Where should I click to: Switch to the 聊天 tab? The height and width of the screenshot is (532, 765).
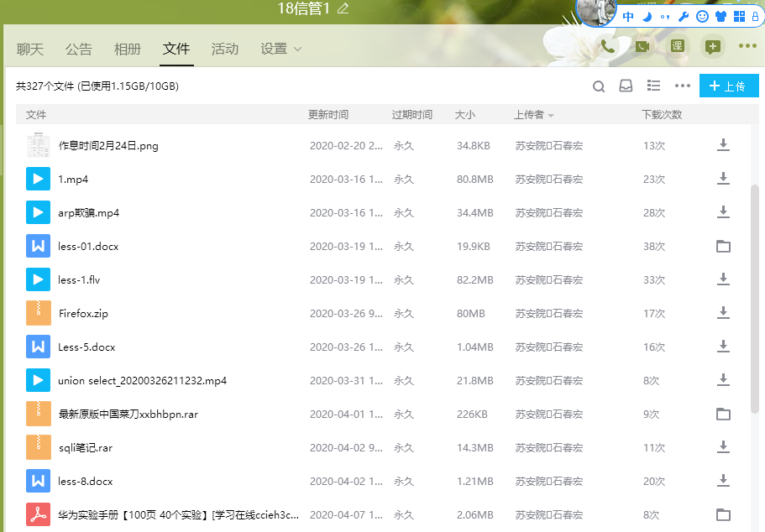click(x=30, y=50)
